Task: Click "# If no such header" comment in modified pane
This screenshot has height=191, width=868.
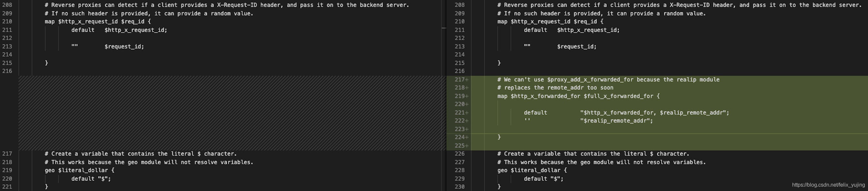Action: [x=601, y=14]
